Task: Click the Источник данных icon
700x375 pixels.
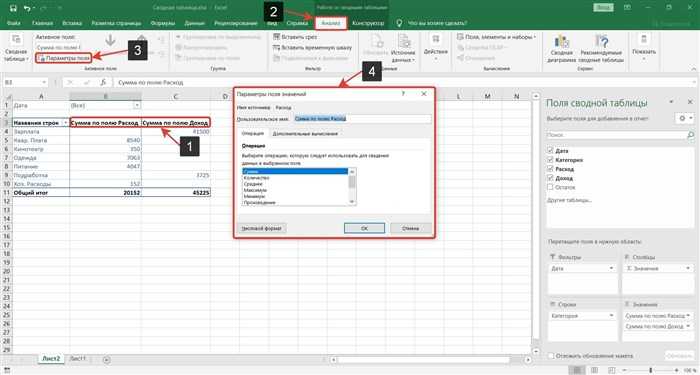Action: tap(403, 42)
